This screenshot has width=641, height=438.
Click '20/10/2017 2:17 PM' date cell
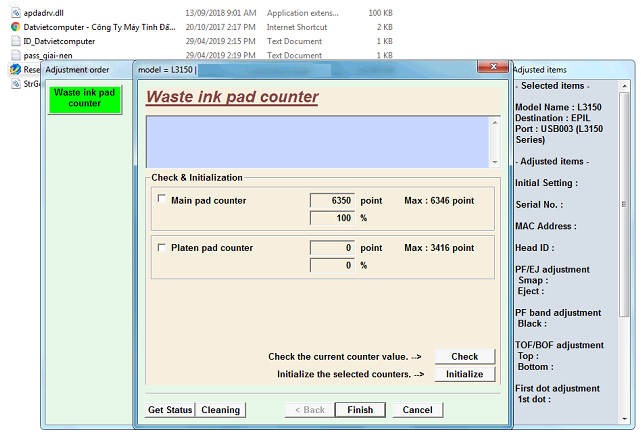tap(221, 27)
